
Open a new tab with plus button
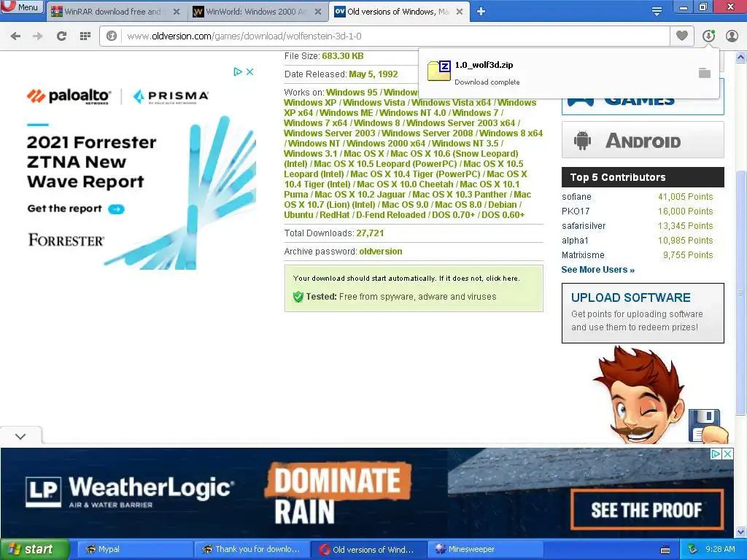coord(481,12)
